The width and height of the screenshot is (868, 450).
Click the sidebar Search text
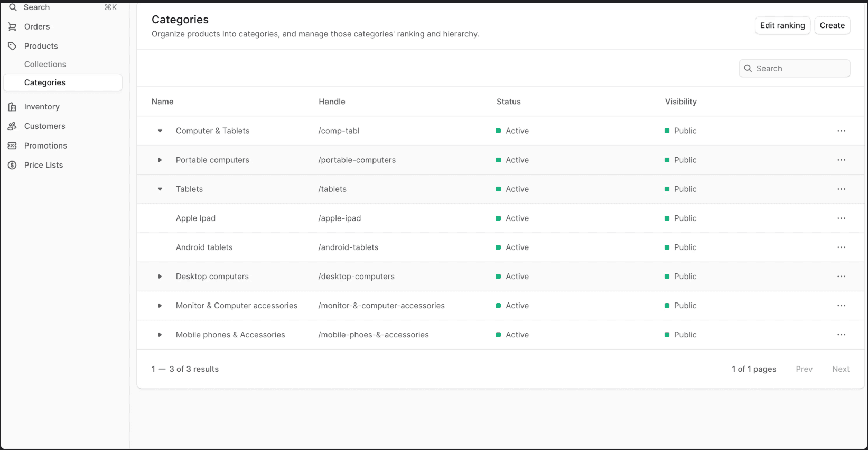click(37, 7)
